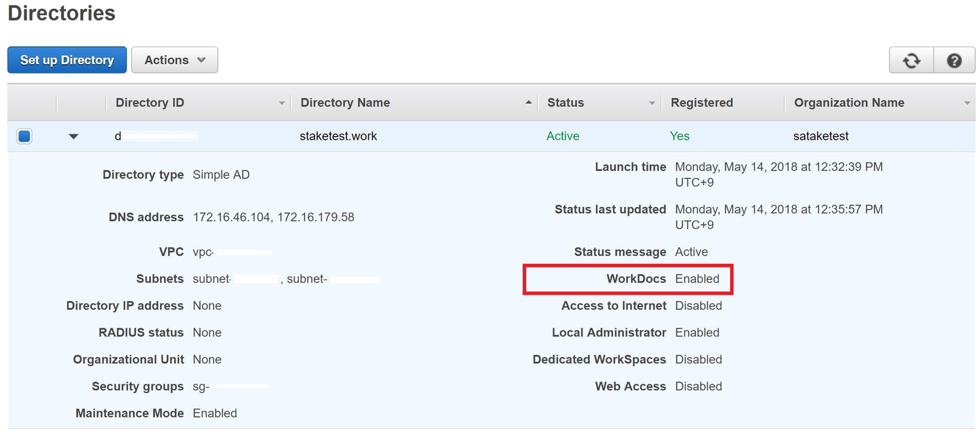
Task: Click the refresh icon button
Action: 911,61
